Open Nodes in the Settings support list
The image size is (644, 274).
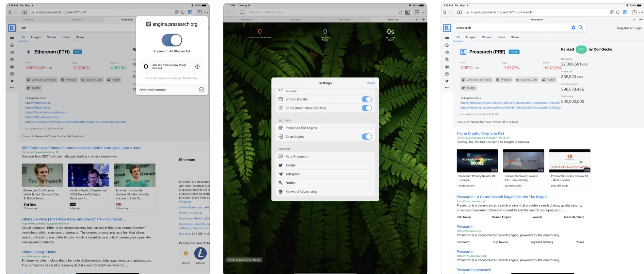325,183
